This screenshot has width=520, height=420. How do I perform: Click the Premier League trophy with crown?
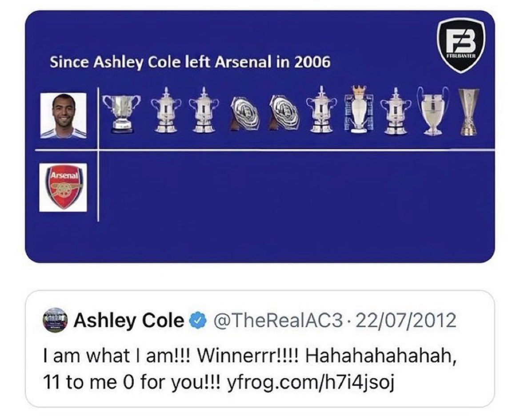tap(359, 109)
